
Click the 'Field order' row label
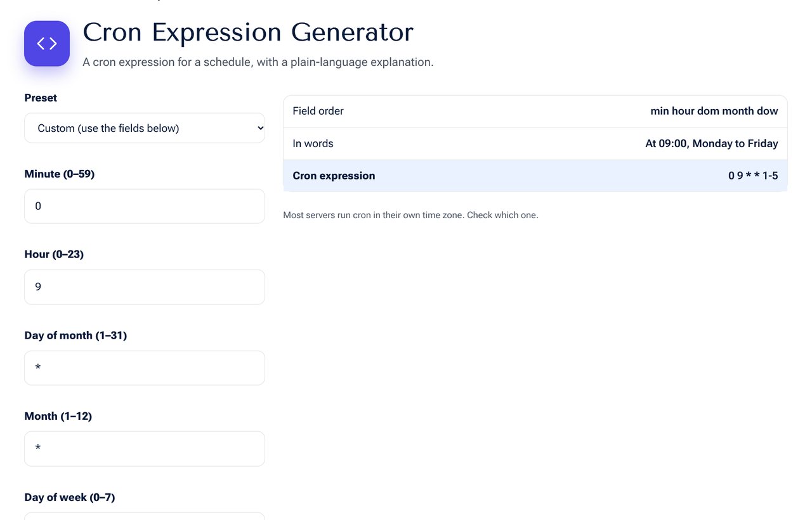318,111
